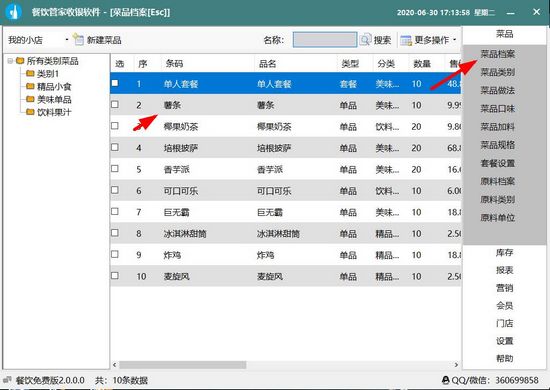Open the 营销 menu section
The width and height of the screenshot is (550, 390).
(x=504, y=288)
